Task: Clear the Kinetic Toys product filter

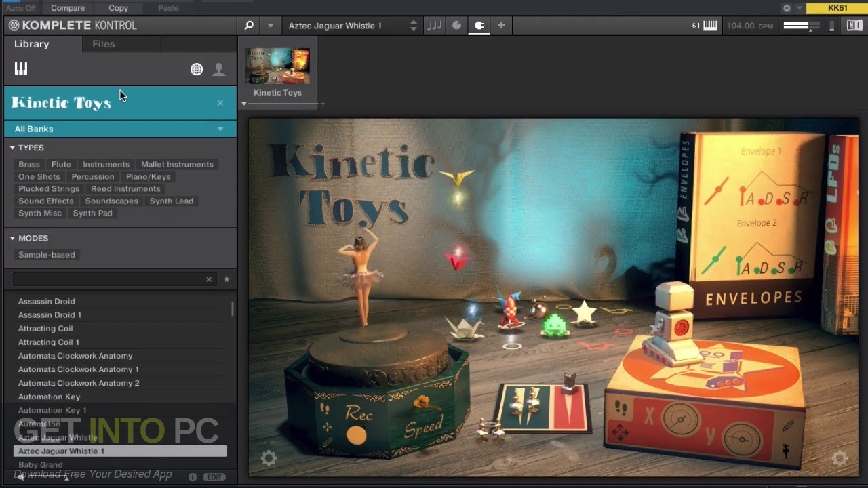Action: click(x=220, y=103)
